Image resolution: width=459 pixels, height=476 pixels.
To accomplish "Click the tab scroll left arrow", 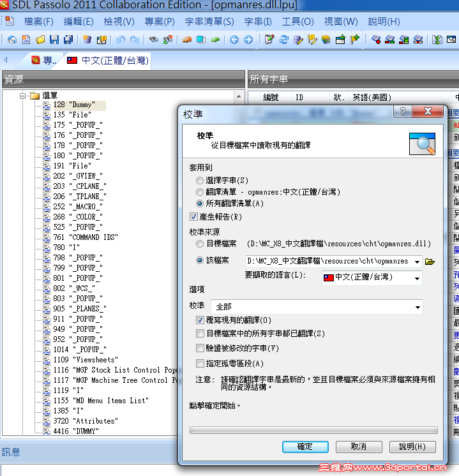I will coord(6,60).
